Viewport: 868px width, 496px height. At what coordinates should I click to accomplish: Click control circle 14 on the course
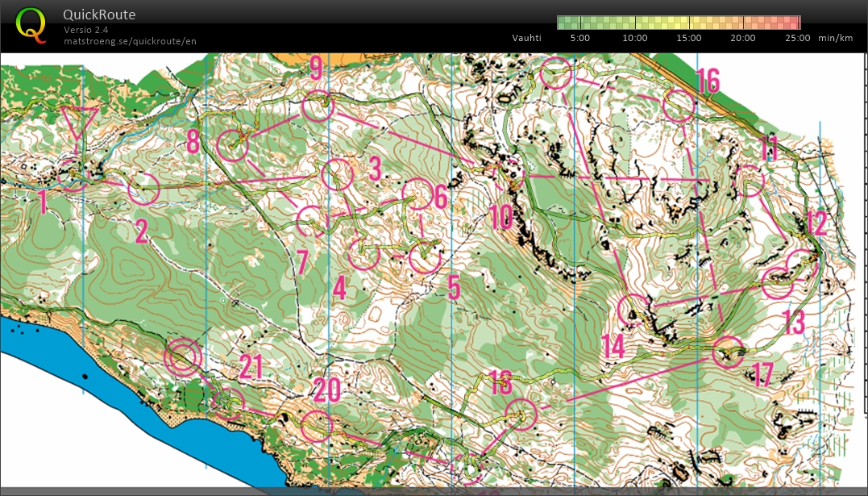coord(633,311)
